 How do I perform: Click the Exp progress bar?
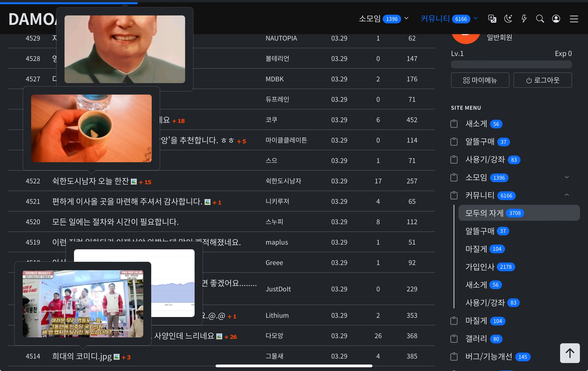coord(511,64)
